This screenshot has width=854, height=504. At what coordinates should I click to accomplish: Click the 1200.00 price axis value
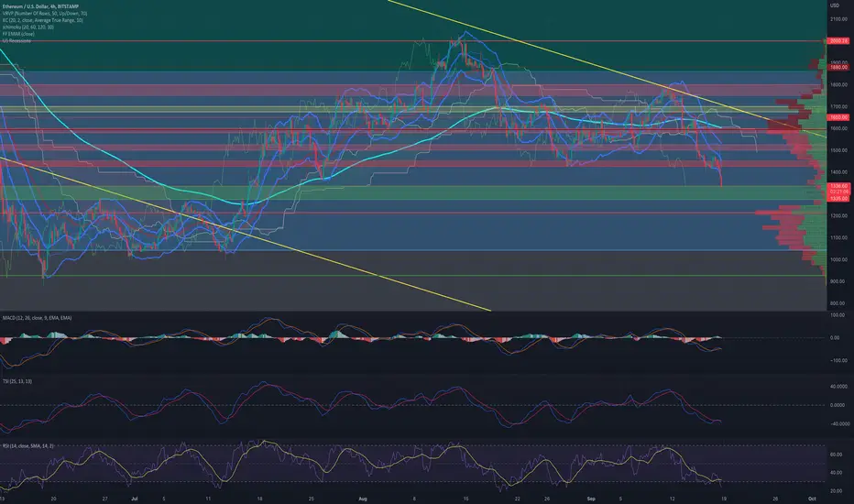tap(838, 215)
